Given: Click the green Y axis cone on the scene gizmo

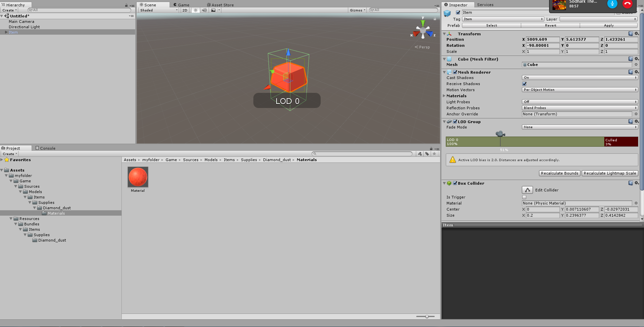Looking at the screenshot, I should [423, 23].
